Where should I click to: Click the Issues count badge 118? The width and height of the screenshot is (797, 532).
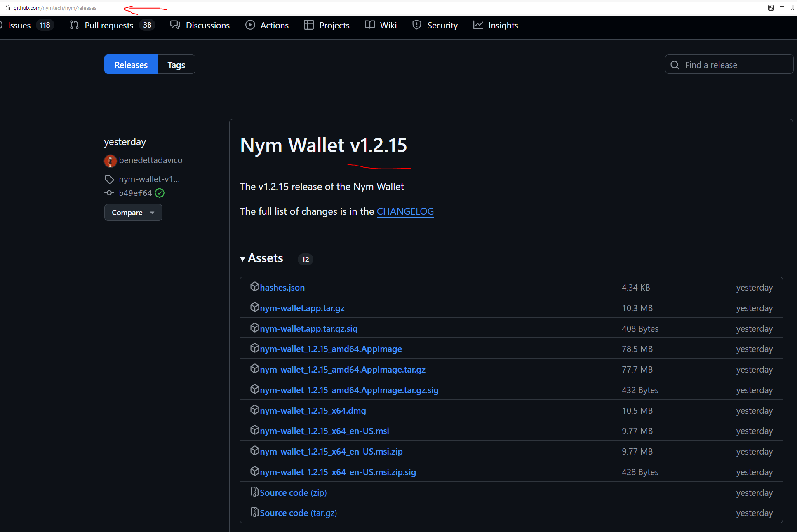45,25
